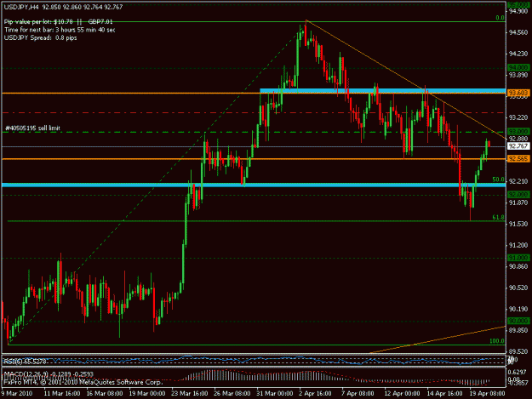Select the orange horizontal line at 92.565

253,158
